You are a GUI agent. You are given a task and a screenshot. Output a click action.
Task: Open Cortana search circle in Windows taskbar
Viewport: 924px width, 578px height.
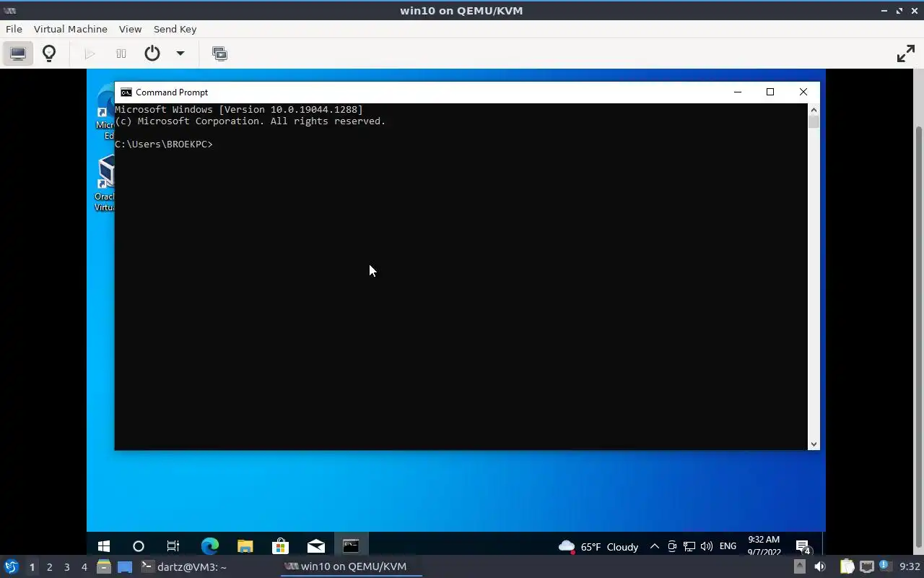point(139,546)
